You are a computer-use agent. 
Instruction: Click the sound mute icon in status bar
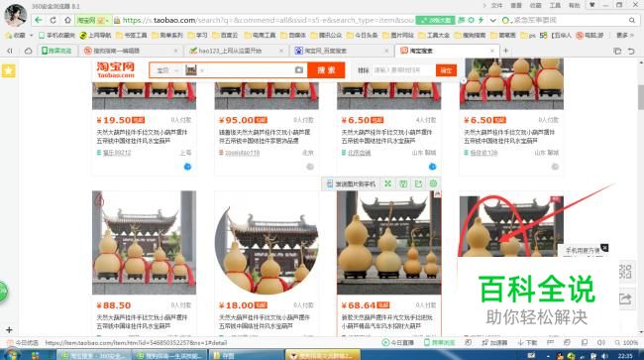(x=600, y=342)
